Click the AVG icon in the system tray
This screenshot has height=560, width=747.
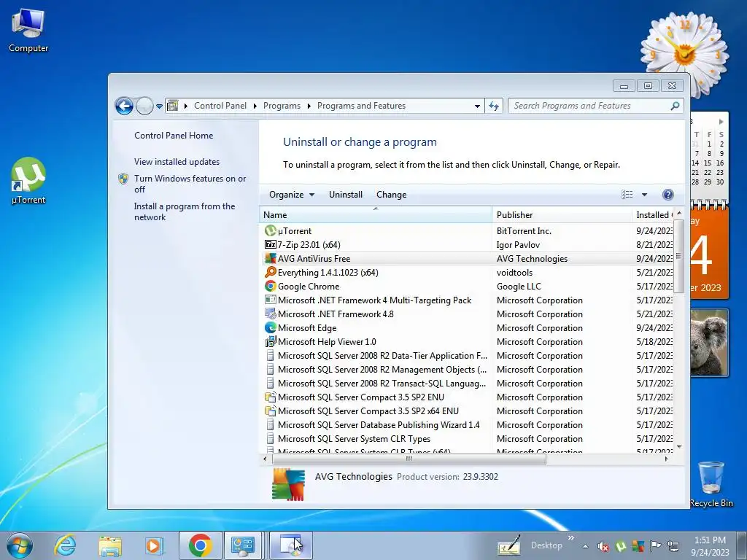point(638,545)
